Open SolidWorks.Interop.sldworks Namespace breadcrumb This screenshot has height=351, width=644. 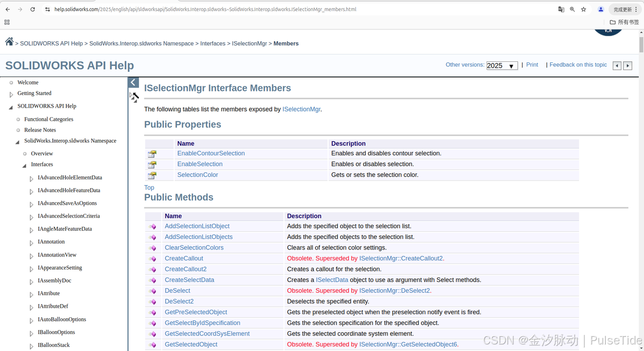pyautogui.click(x=141, y=44)
